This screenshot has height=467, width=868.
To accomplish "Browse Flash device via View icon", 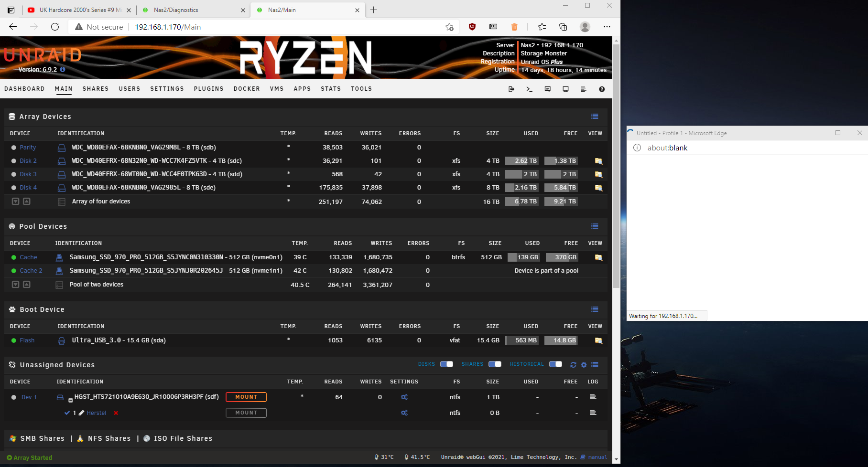I will click(598, 340).
